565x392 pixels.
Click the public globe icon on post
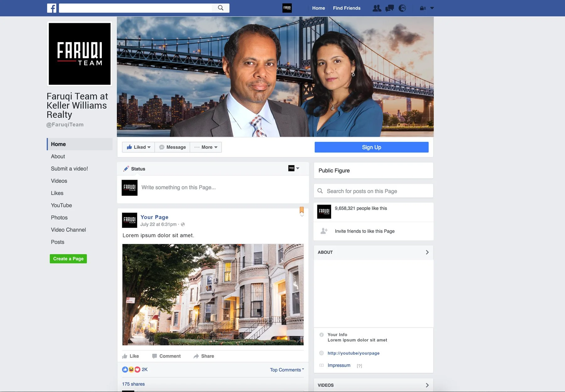coord(183,224)
